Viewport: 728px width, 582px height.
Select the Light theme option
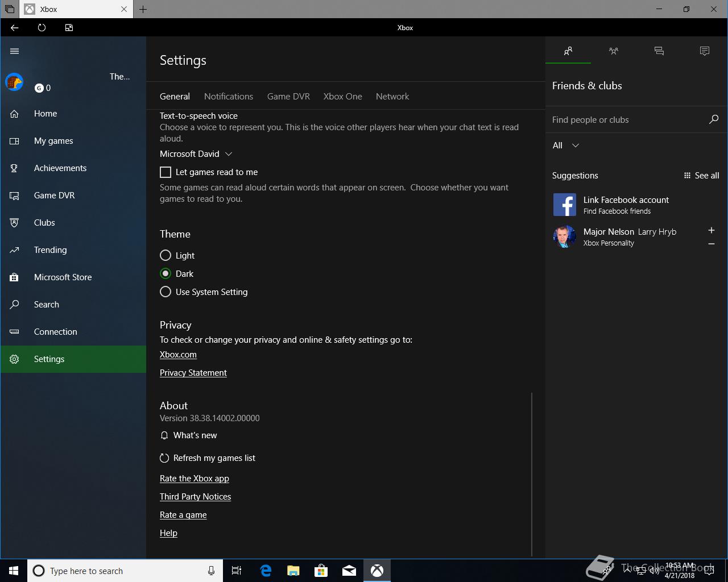[x=166, y=256]
